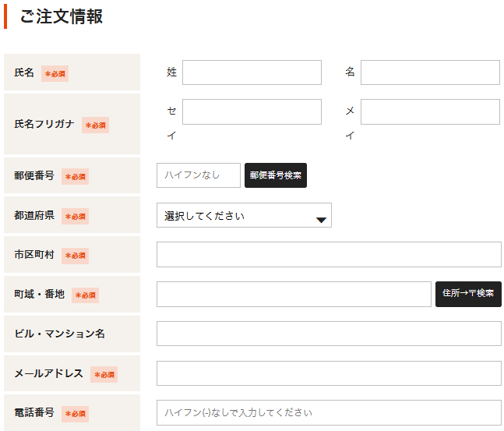
Task: Click the 名 (first name) input field
Action: point(430,72)
